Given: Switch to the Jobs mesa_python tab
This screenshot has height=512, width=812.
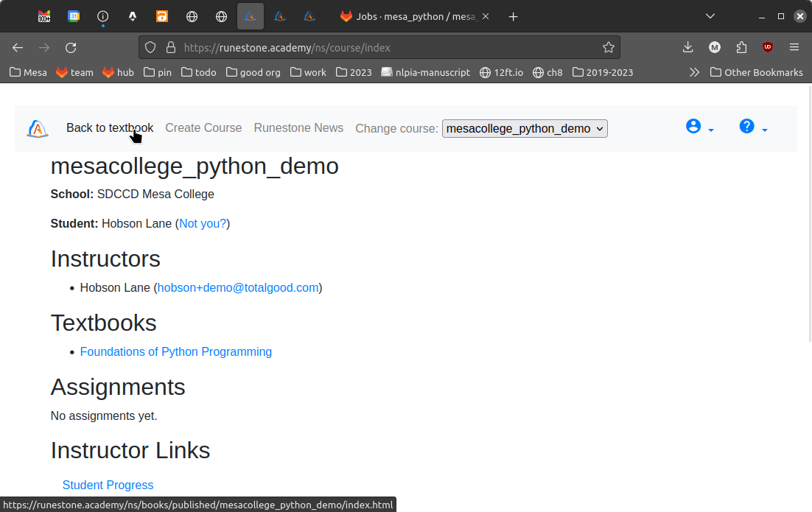Looking at the screenshot, I should tap(413, 16).
